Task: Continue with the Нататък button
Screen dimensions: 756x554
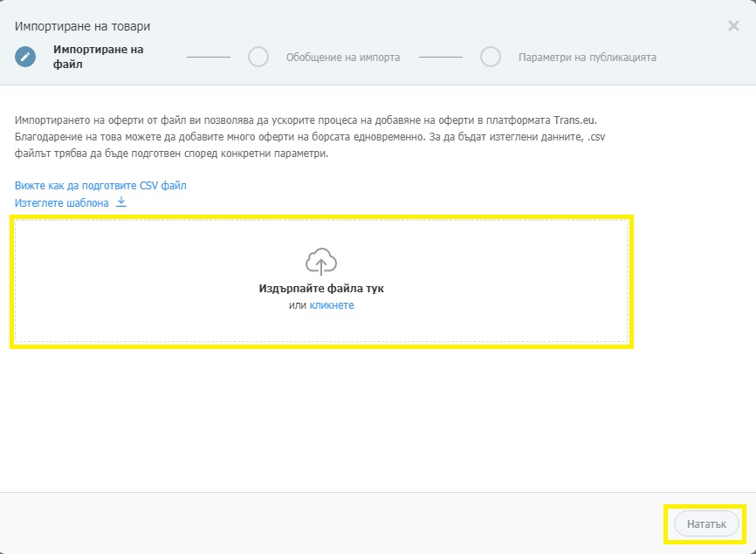Action: tap(706, 523)
